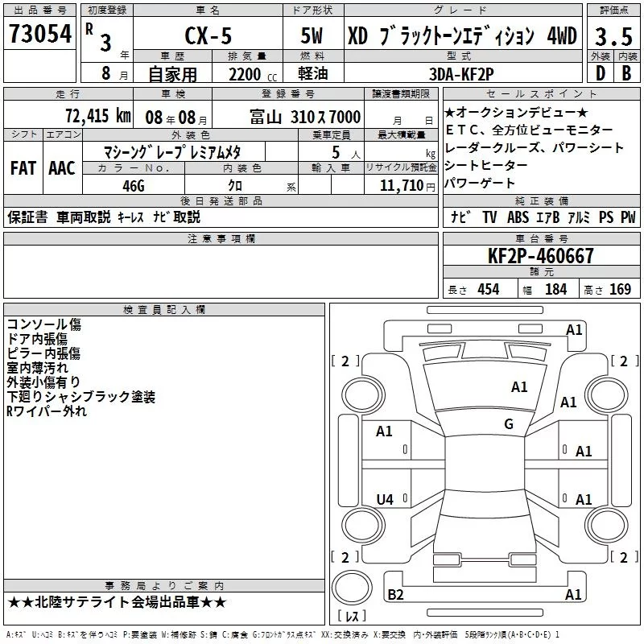Click the inspector note 外装小傷有り

(x=43, y=382)
